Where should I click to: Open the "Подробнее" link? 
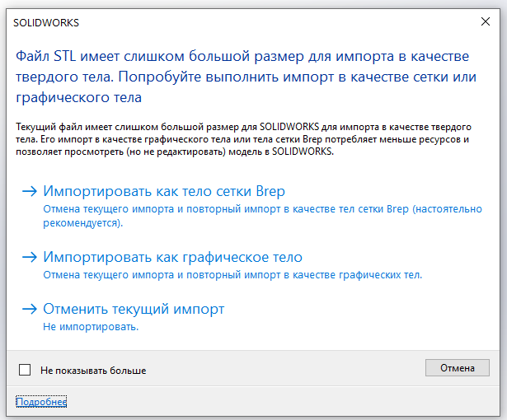click(40, 401)
